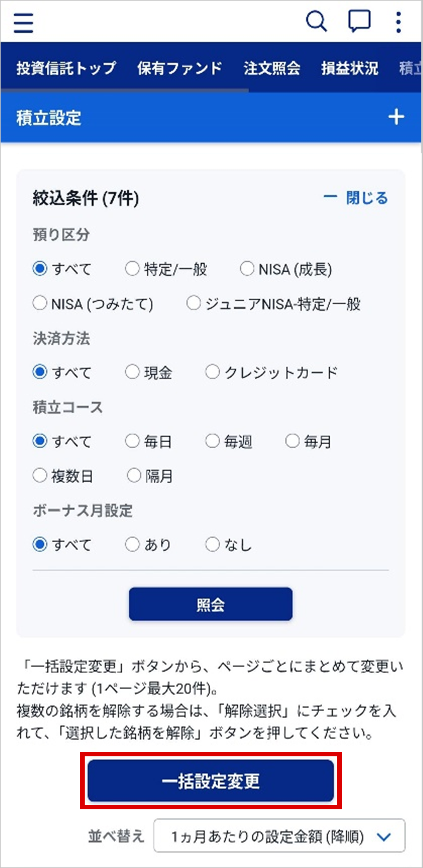
Task: Select 毎月 accumulation course
Action: coord(292,441)
